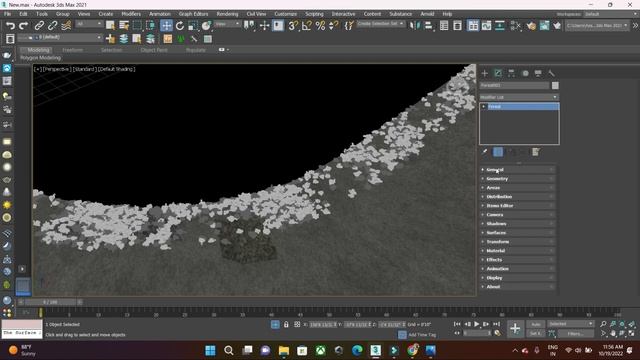Screen dimensions: 640x360
Task: Click the Filters... button
Action: click(x=575, y=333)
